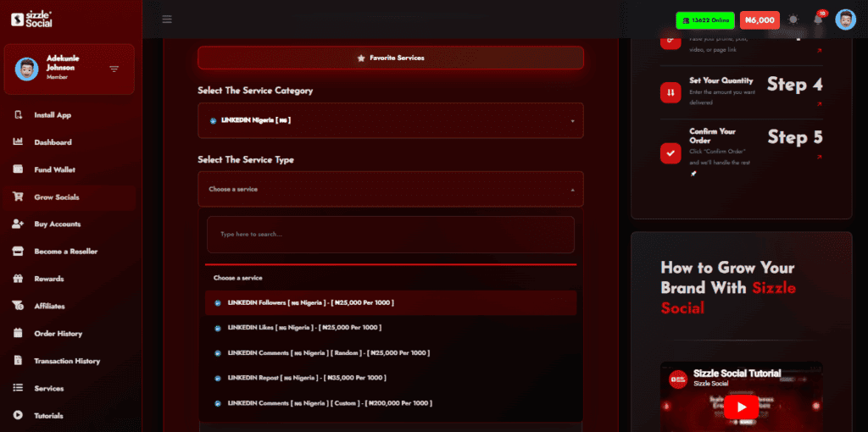Click the Services list icon
The image size is (868, 432).
pos(18,388)
